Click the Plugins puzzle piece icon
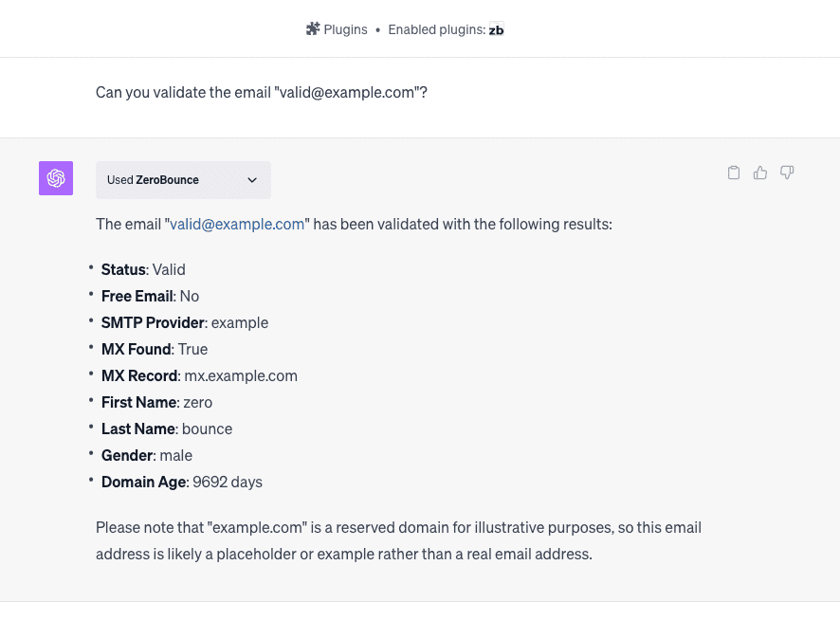 tap(313, 29)
